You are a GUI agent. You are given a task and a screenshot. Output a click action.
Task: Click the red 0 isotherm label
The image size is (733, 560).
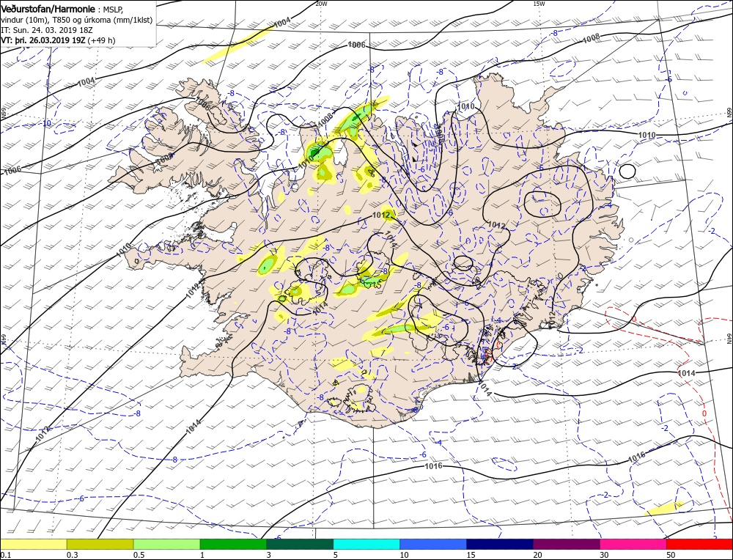tap(704, 413)
